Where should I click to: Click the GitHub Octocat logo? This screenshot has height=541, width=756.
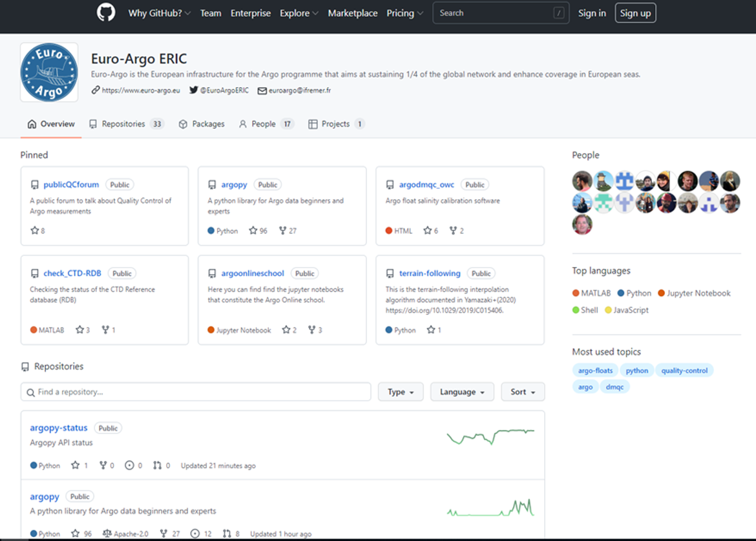tap(106, 12)
